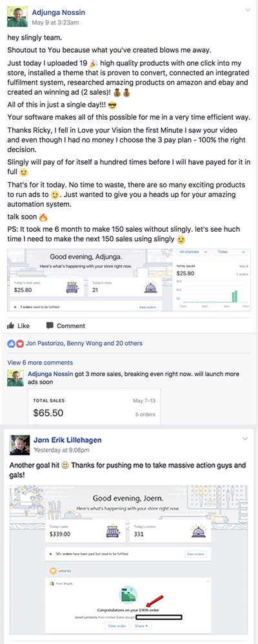Click View 6 more comments link

click(41, 363)
